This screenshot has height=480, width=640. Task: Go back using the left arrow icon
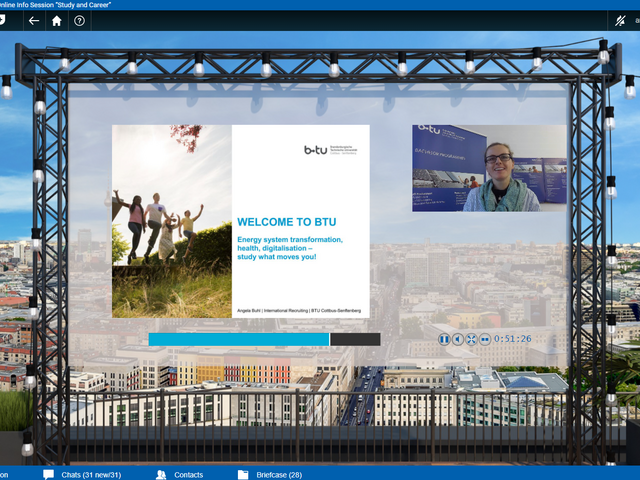point(34,20)
